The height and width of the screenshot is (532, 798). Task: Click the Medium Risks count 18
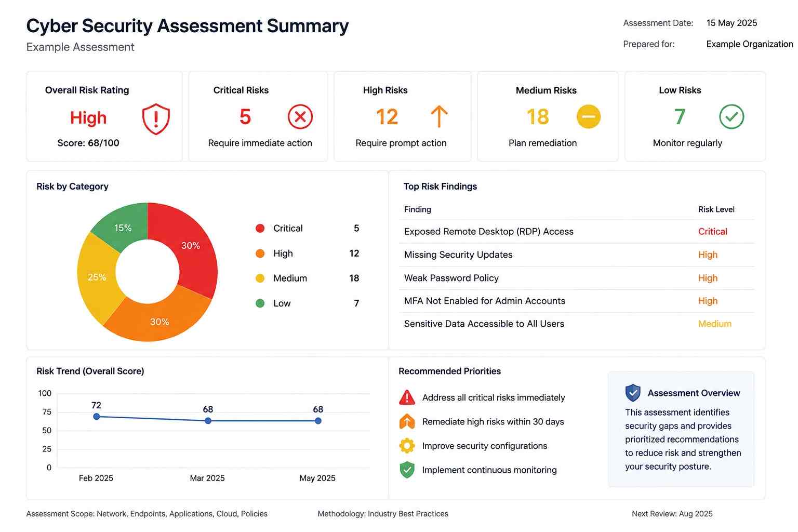tap(538, 117)
